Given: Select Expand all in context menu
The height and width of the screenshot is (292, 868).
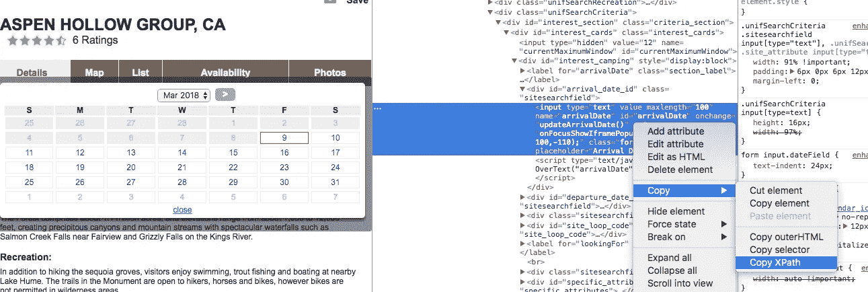Looking at the screenshot, I should pyautogui.click(x=684, y=258).
